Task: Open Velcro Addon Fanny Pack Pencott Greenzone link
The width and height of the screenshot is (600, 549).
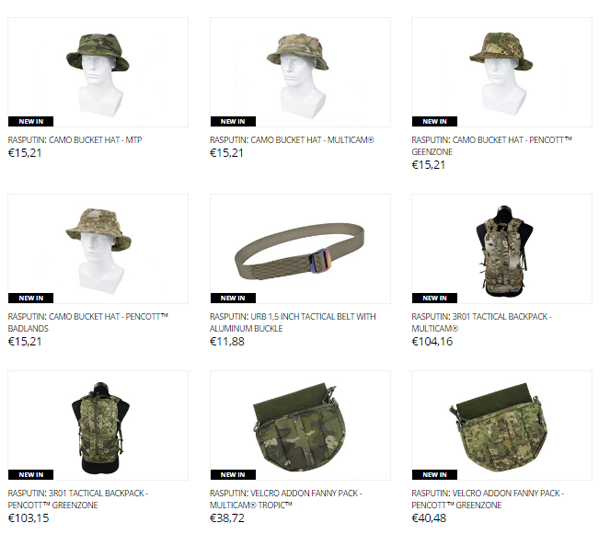Action: (488, 499)
